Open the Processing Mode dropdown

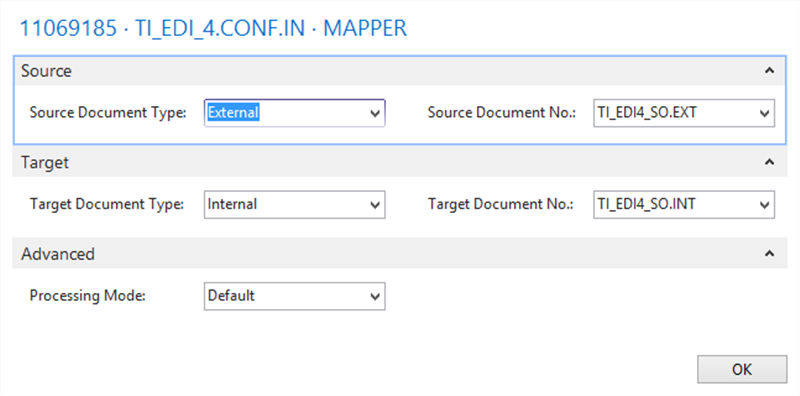coord(376,296)
